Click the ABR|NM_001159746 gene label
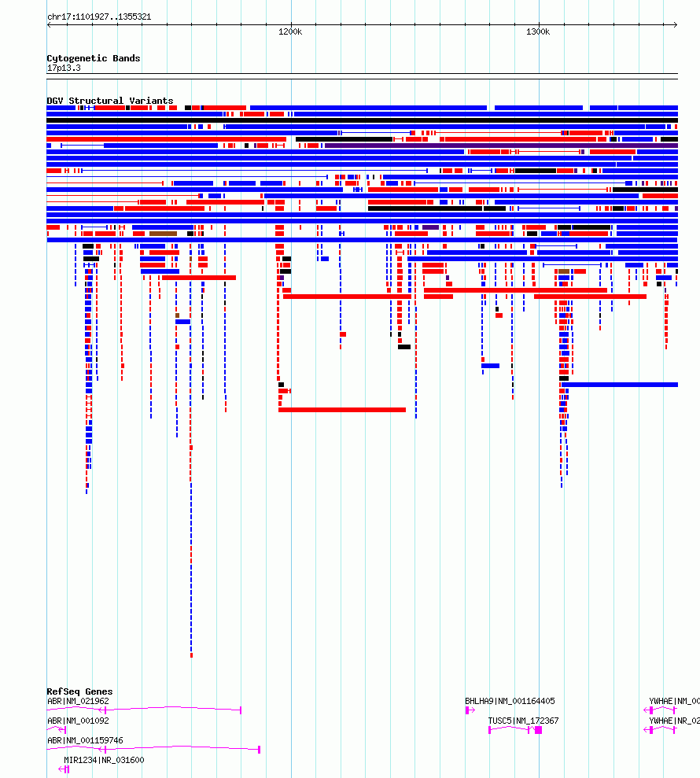Viewport: 700px width, 778px height. [x=85, y=740]
